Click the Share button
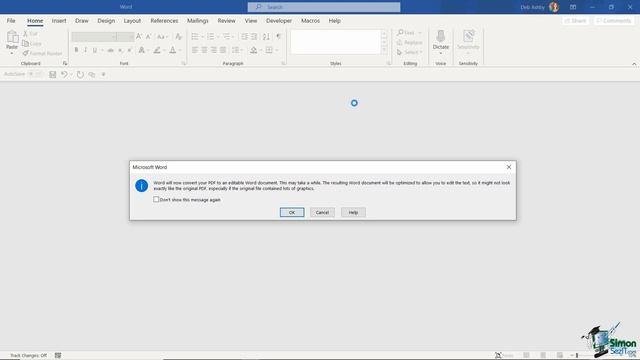This screenshot has width=640, height=360. pos(576,20)
